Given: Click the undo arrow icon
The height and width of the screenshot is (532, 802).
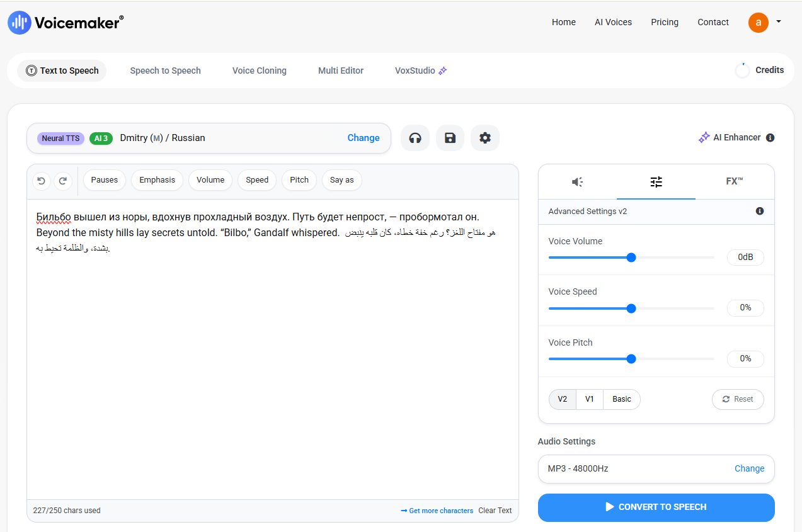Looking at the screenshot, I should click(42, 181).
